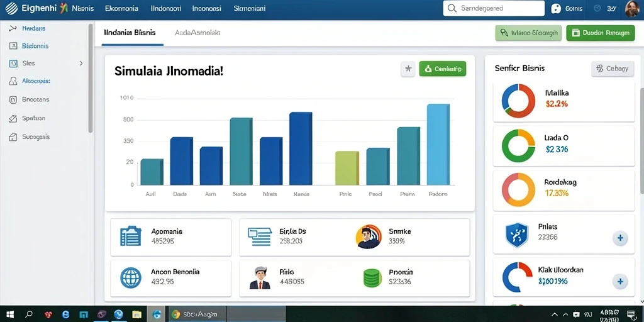This screenshot has height=322, width=644.
Task: Click the green Ceniiairip button
Action: (443, 69)
